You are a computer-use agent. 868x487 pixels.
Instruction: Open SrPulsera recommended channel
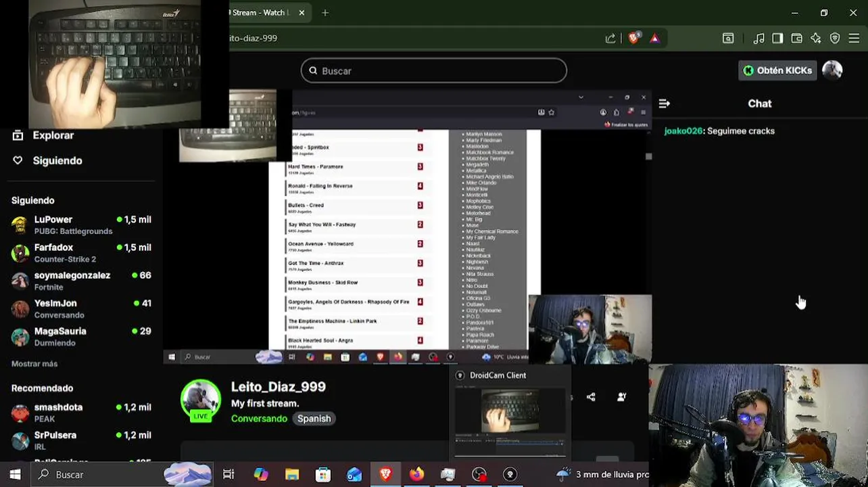click(x=81, y=440)
